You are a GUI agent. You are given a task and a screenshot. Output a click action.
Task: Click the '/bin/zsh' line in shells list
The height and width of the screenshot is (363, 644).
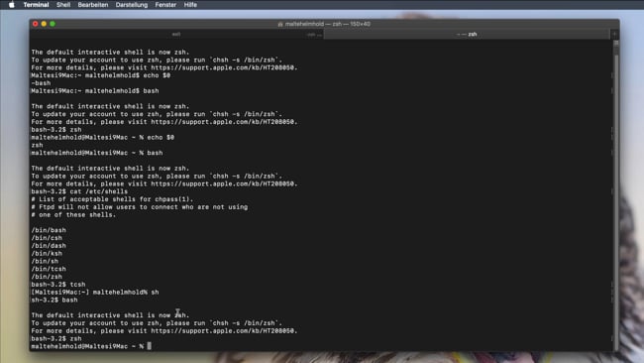pos(47,277)
